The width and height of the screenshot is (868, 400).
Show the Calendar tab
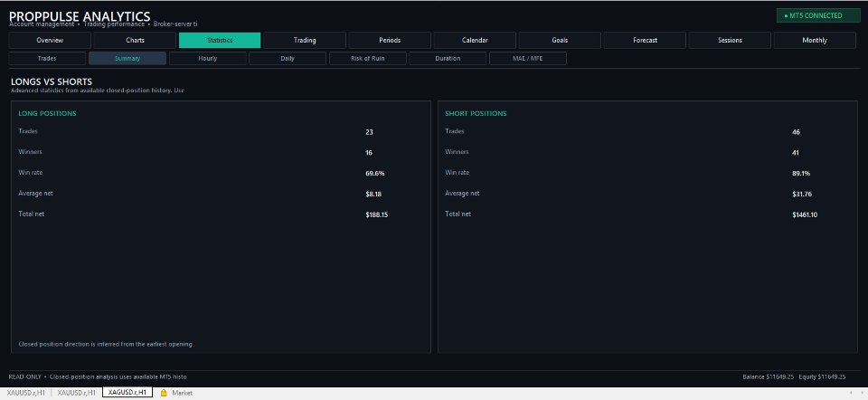coord(475,41)
